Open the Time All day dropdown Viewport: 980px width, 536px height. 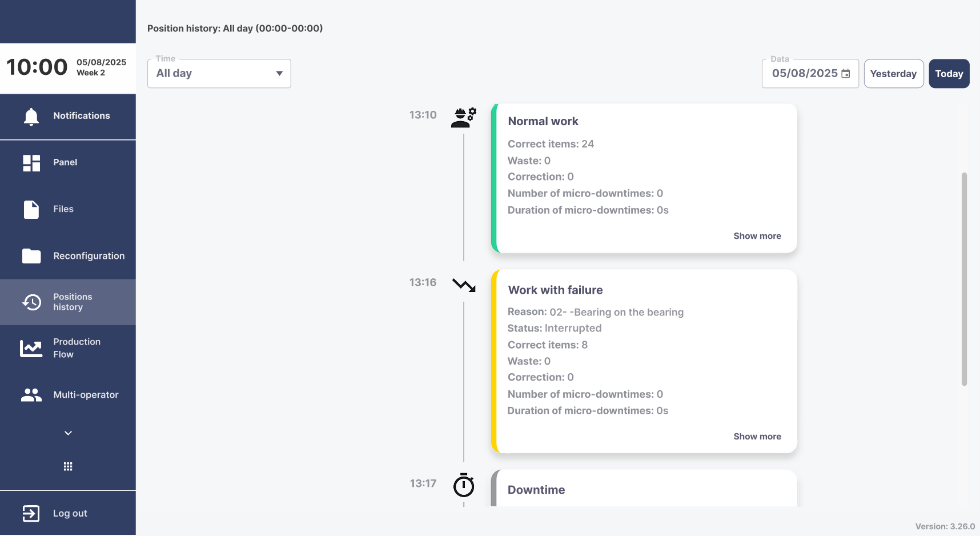[x=219, y=74]
